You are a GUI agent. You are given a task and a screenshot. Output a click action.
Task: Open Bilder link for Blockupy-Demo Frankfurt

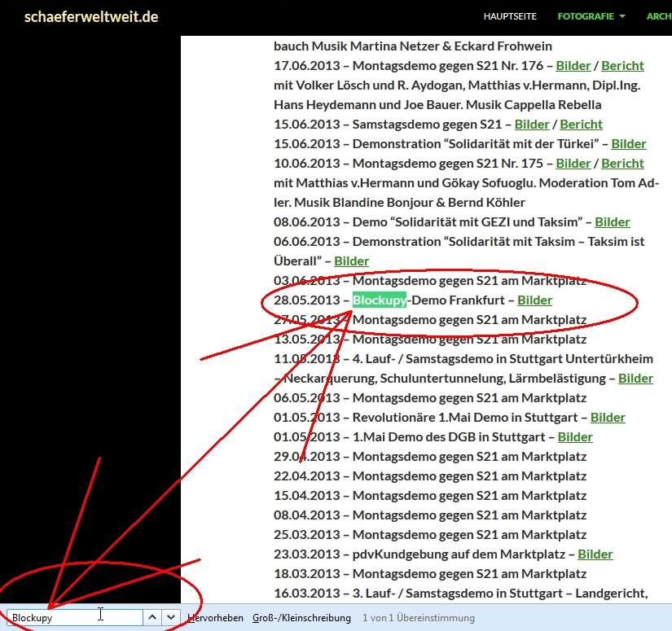point(534,300)
